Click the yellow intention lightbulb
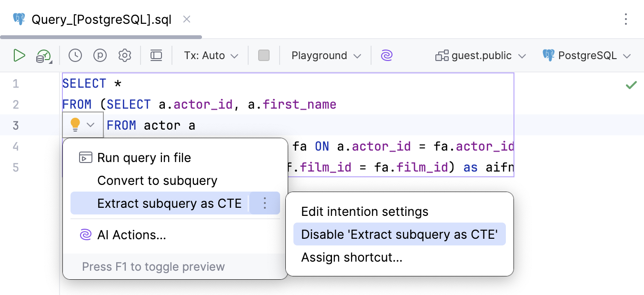 [75, 125]
